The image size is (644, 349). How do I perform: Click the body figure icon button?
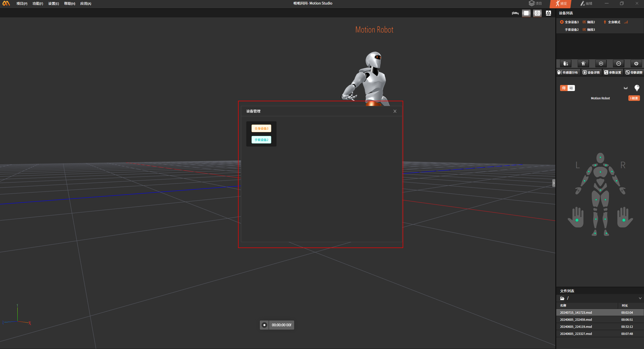coord(583,64)
